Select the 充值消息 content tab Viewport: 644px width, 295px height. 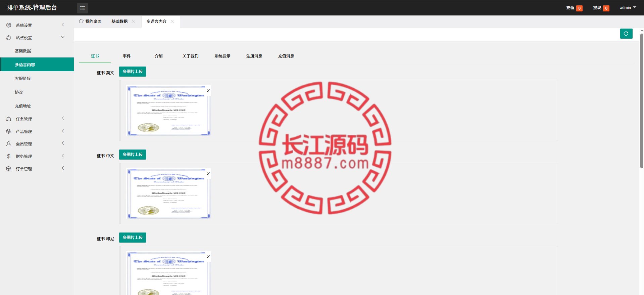tap(286, 56)
